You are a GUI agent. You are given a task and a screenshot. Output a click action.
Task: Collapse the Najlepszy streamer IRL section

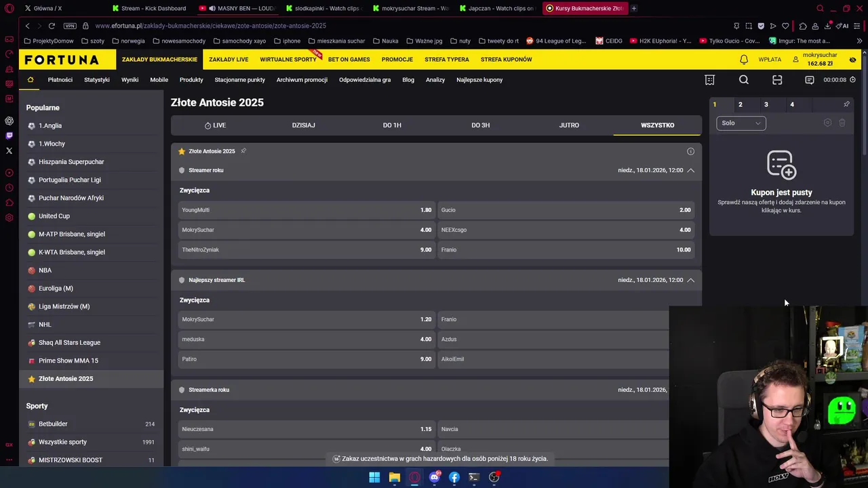[x=690, y=280]
